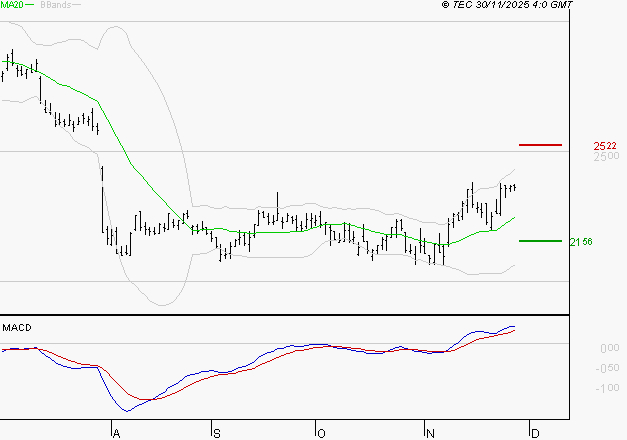Click the O month axis label

(x=321, y=434)
